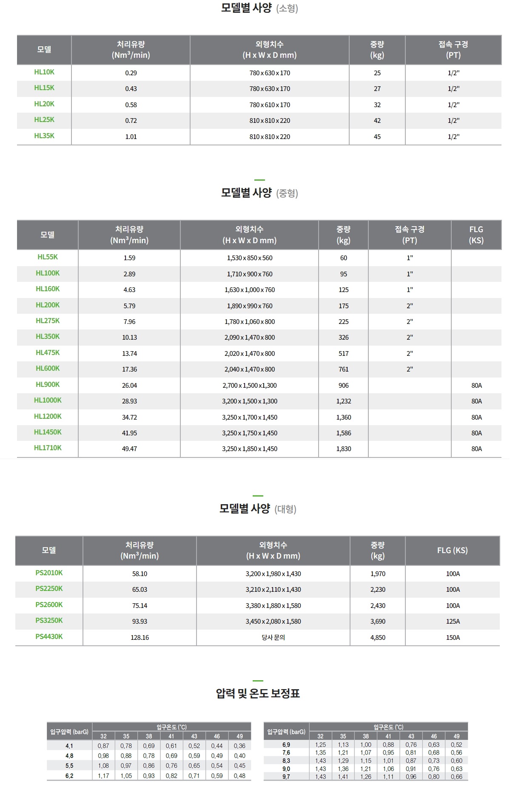This screenshot has height=812, width=527.
Task: Click the HL55K model name
Action: (x=48, y=257)
